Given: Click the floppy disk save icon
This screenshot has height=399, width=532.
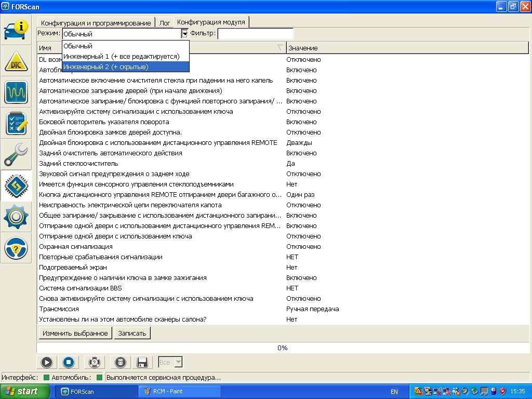Looking at the screenshot, I should tap(142, 362).
